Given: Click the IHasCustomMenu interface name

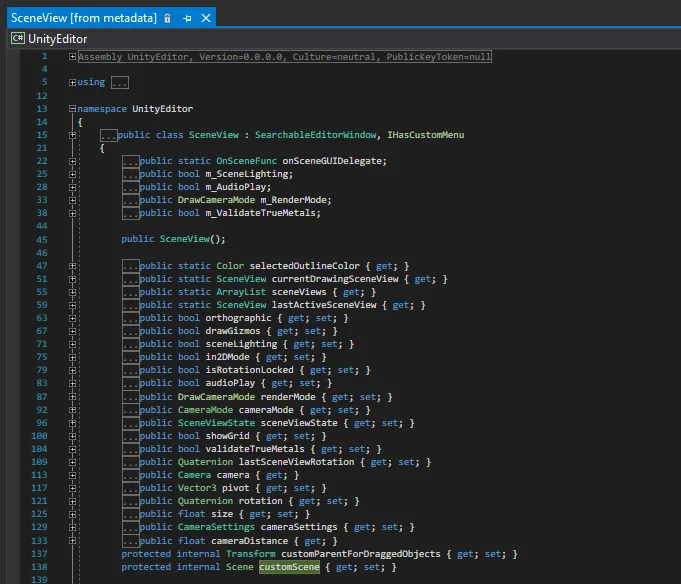Looking at the screenshot, I should [x=426, y=135].
